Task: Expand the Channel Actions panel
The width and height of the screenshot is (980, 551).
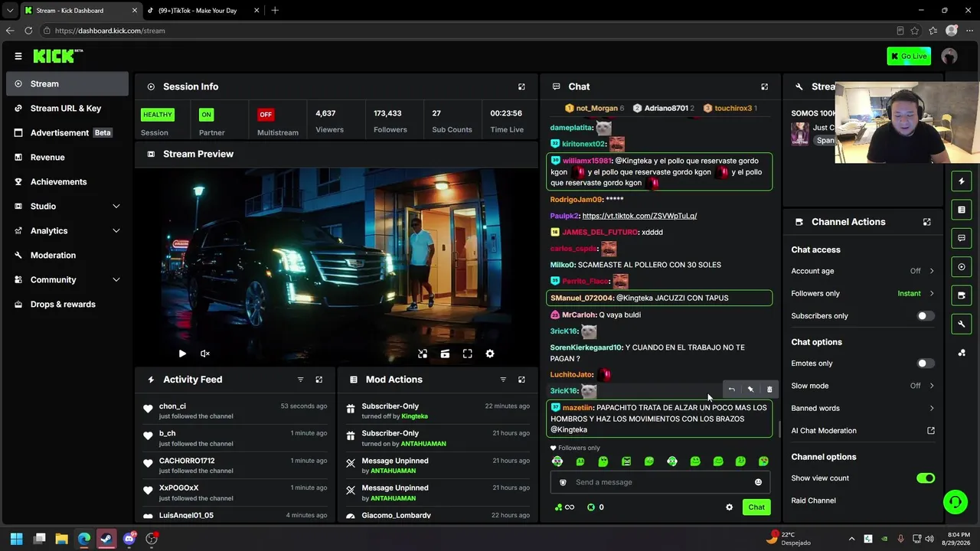Action: [x=926, y=222]
